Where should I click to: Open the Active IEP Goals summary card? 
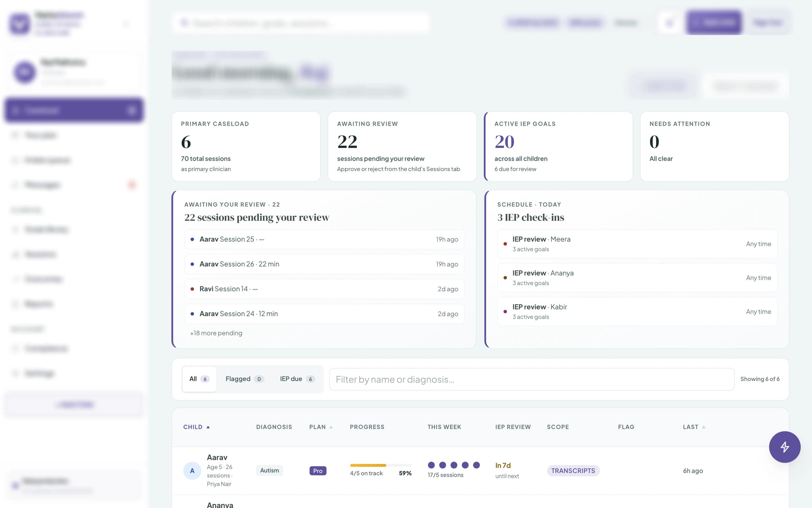point(558,146)
